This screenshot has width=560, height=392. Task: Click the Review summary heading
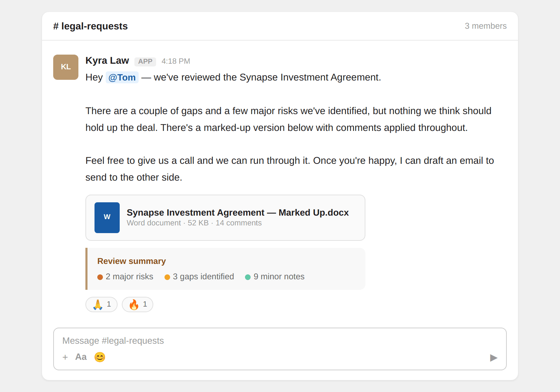132,261
